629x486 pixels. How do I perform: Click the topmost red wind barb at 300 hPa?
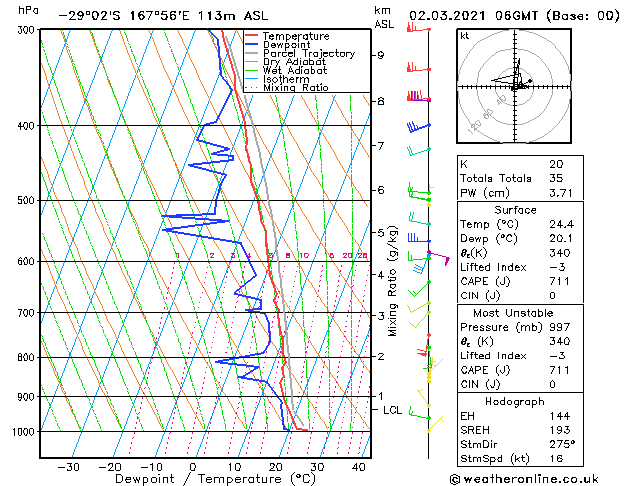418,27
